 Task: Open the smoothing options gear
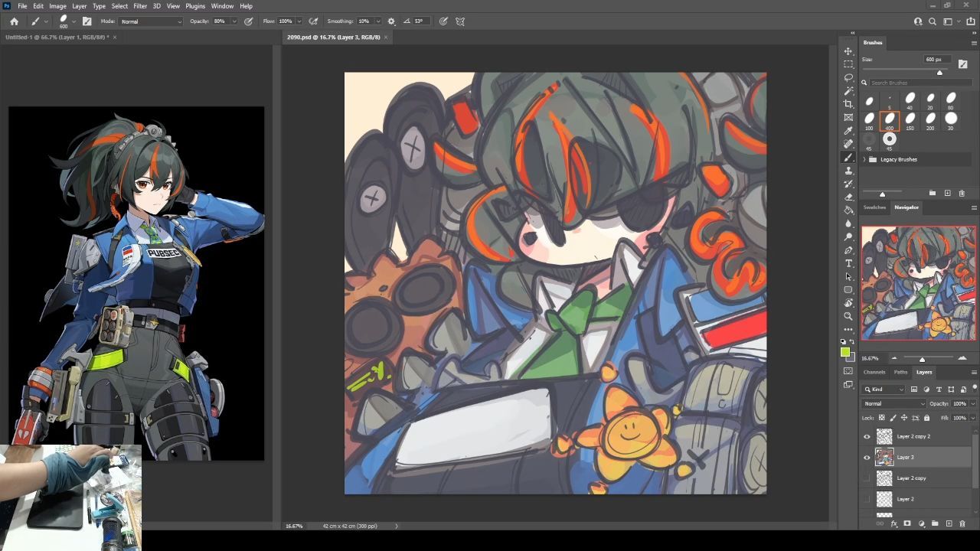(x=391, y=21)
